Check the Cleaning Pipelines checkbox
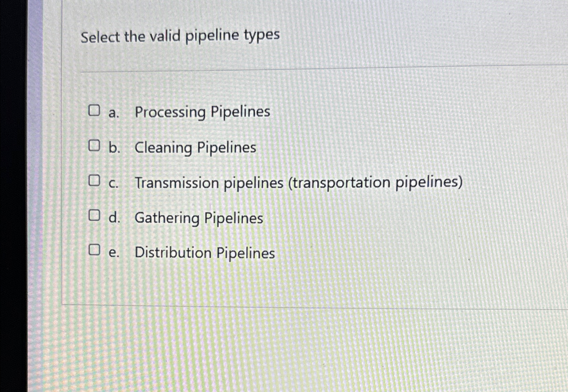Viewport: 568px width, 392px height. (95, 145)
